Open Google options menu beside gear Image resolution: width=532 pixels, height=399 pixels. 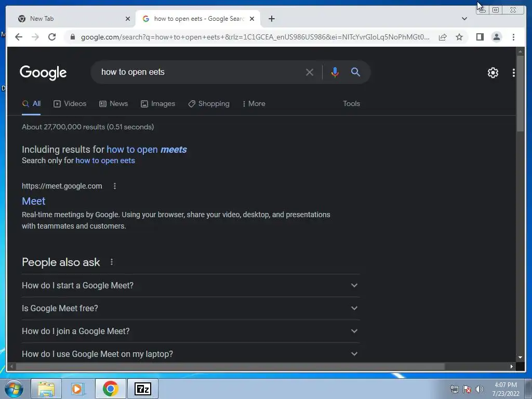pos(514,73)
